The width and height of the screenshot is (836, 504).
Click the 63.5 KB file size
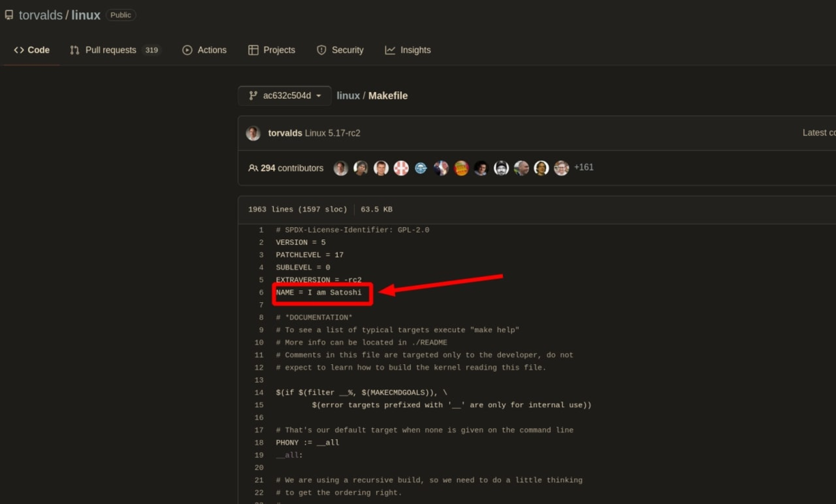pyautogui.click(x=377, y=210)
